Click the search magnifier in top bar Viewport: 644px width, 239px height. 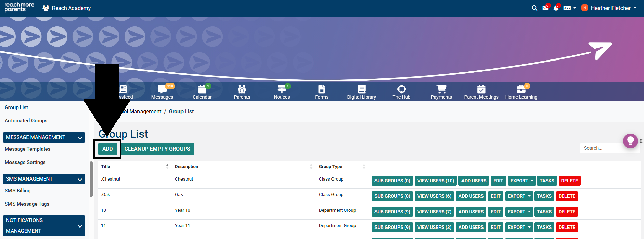(x=534, y=8)
